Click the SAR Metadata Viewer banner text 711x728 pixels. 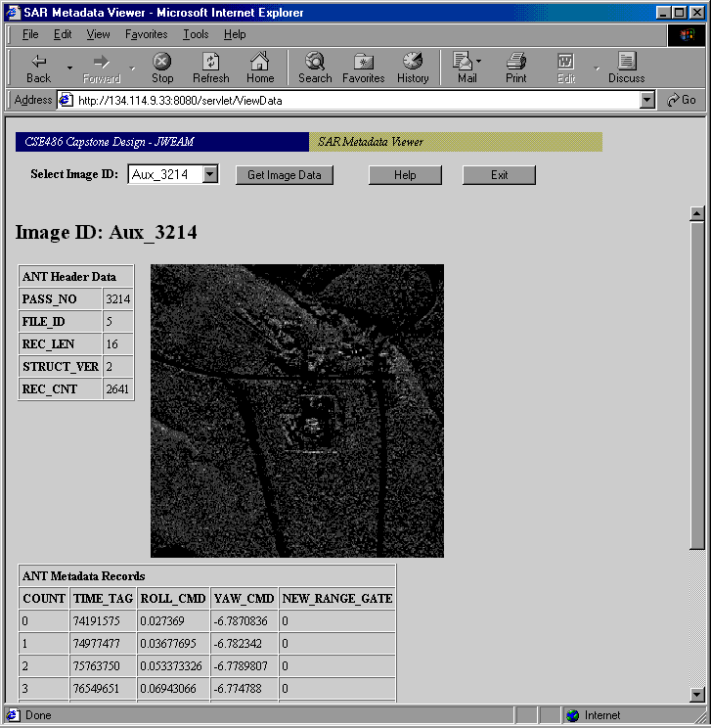[371, 142]
